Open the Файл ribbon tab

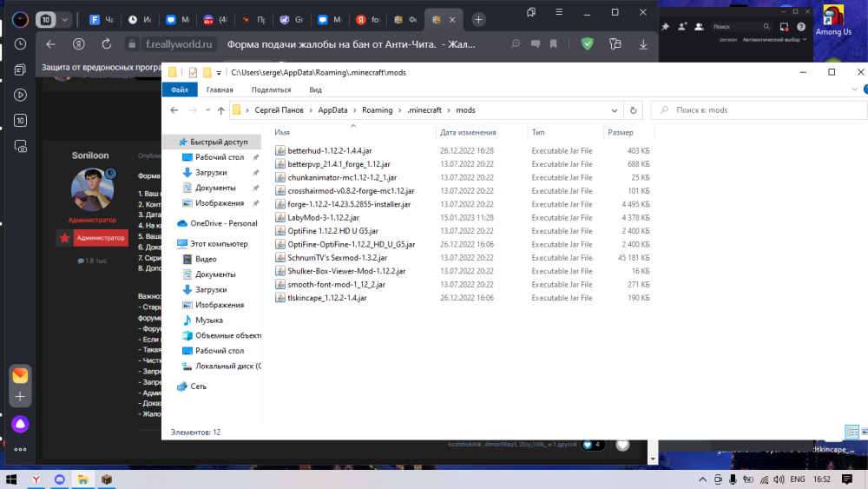180,89
